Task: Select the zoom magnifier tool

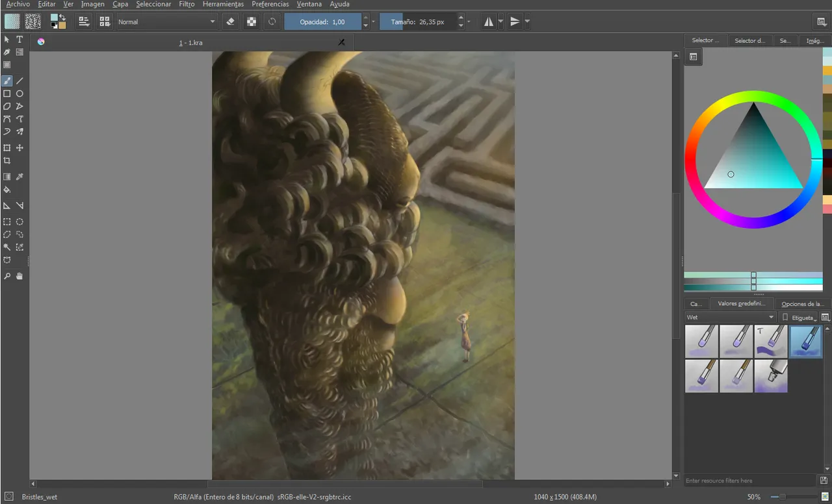Action: pyautogui.click(x=7, y=276)
